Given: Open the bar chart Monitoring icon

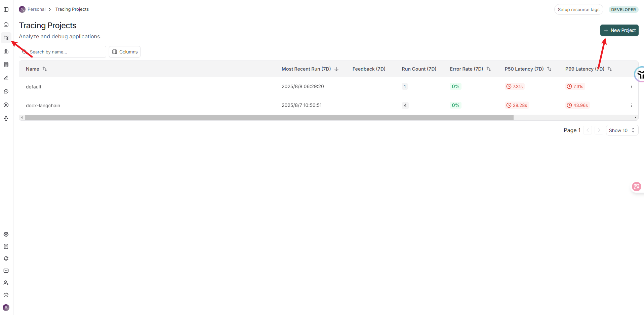Looking at the screenshot, I should (x=6, y=51).
